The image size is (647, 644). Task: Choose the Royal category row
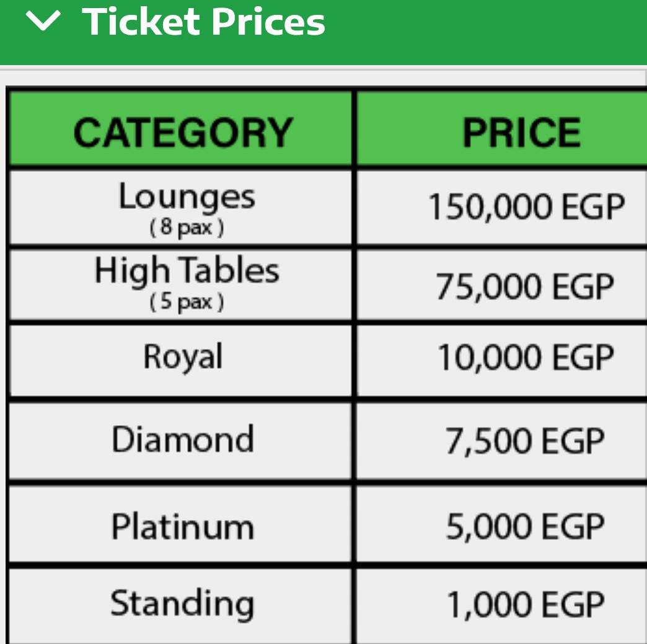[x=181, y=360]
